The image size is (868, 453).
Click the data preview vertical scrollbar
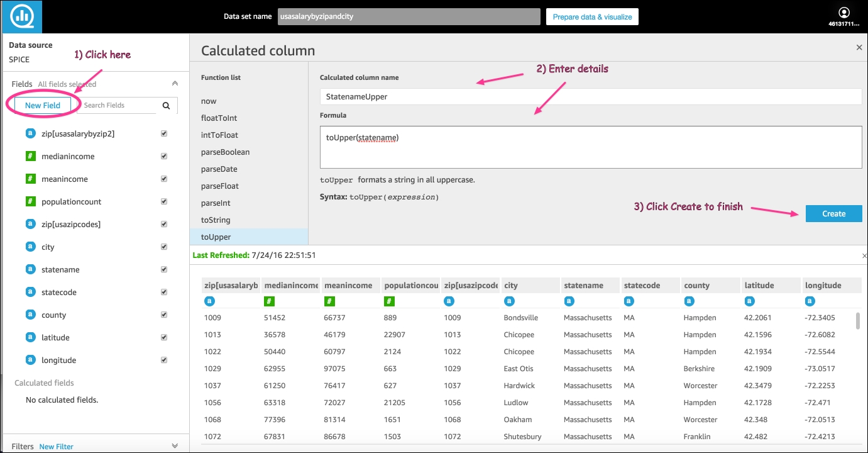click(857, 320)
